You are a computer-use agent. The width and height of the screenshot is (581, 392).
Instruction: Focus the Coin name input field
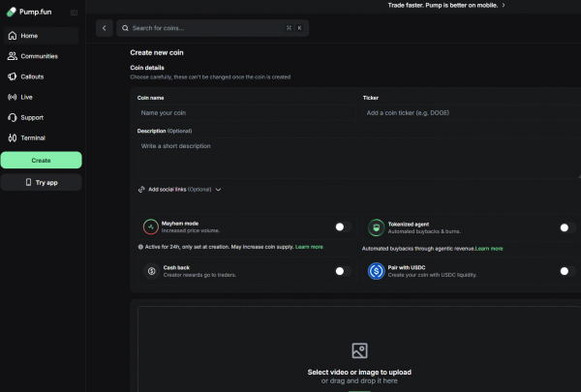(x=246, y=112)
